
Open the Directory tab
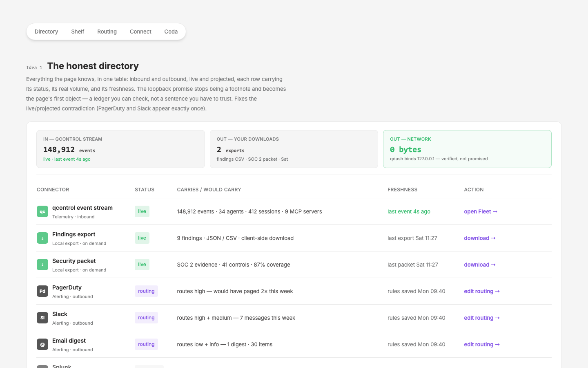click(47, 31)
